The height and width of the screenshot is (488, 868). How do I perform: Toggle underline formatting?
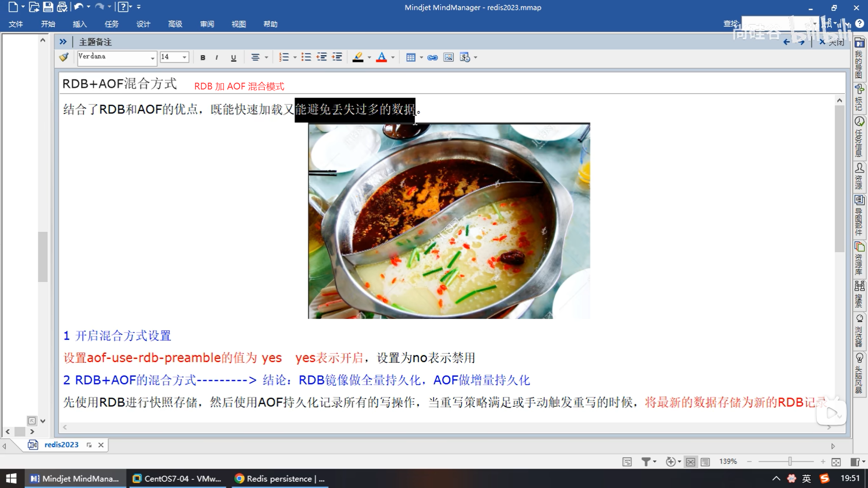click(233, 57)
